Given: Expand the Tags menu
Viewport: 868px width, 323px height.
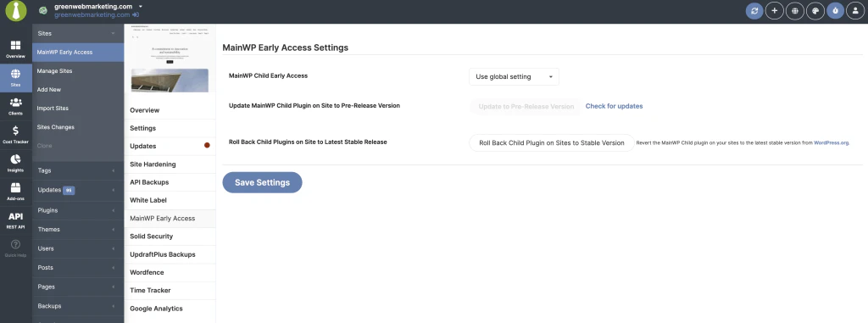Looking at the screenshot, I should 78,170.
